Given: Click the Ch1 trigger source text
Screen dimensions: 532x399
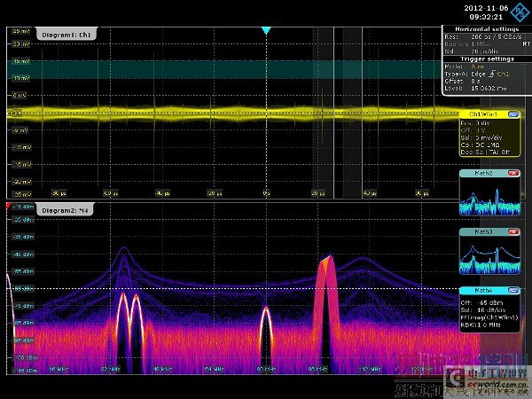Looking at the screenshot, I should coord(503,74).
